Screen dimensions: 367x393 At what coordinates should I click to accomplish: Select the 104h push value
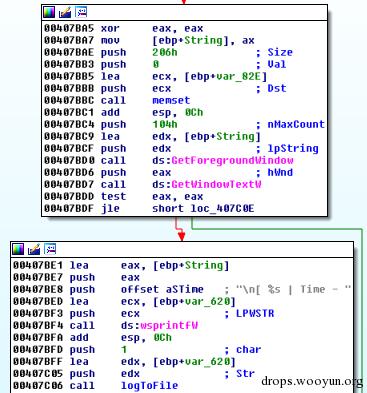[x=165, y=124]
